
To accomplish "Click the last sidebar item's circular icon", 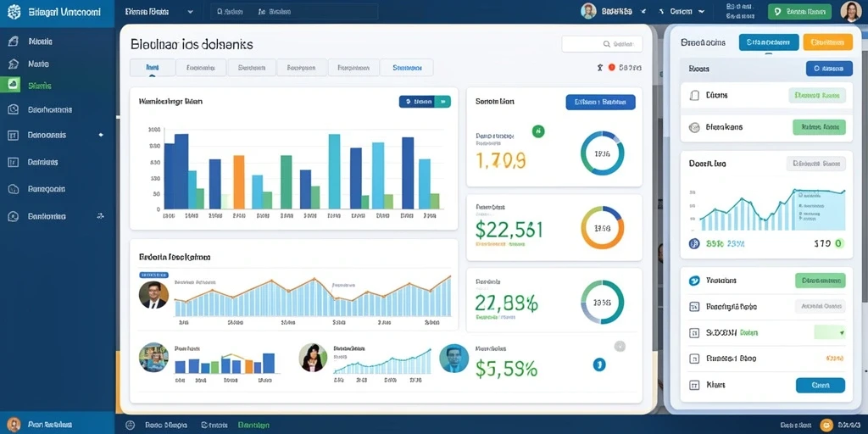I will pyautogui.click(x=14, y=216).
